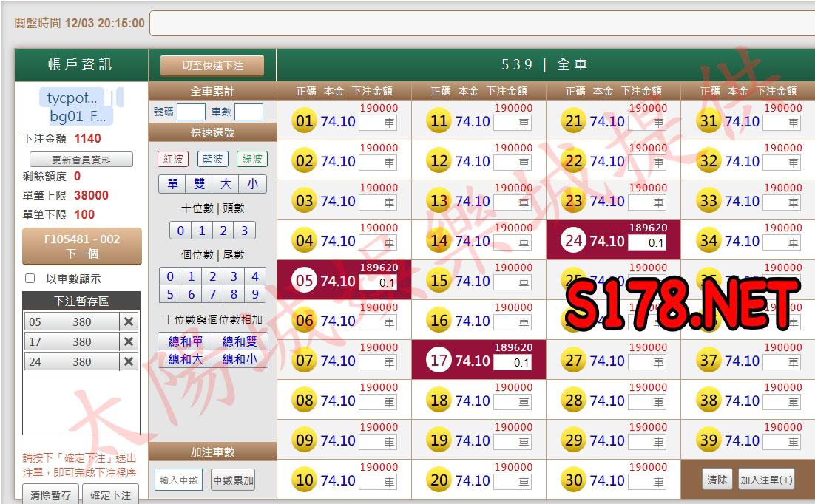
Task: Select 總和雙 sum even option
Action: (x=240, y=341)
